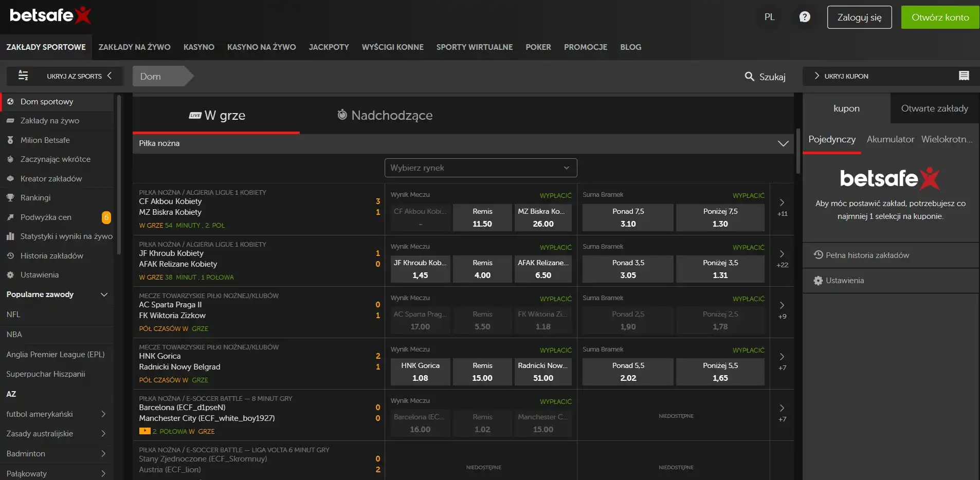
Task: Bet on MZ Biskra Kobiety at 26.00
Action: coord(542,217)
